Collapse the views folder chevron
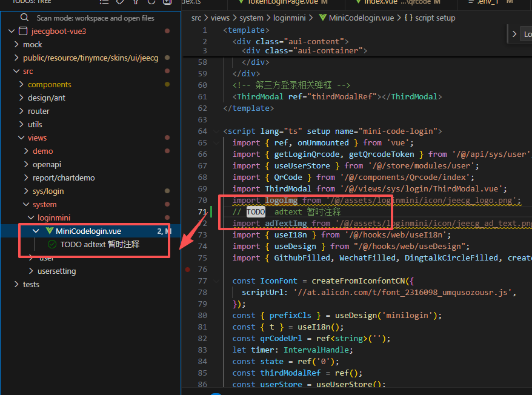 click(21, 138)
